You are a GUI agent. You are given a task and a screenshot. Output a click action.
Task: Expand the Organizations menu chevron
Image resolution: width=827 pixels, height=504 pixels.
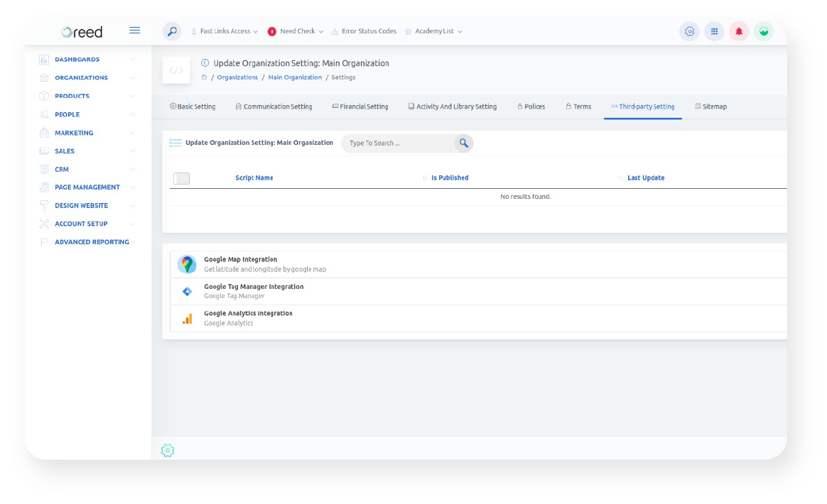pos(133,77)
